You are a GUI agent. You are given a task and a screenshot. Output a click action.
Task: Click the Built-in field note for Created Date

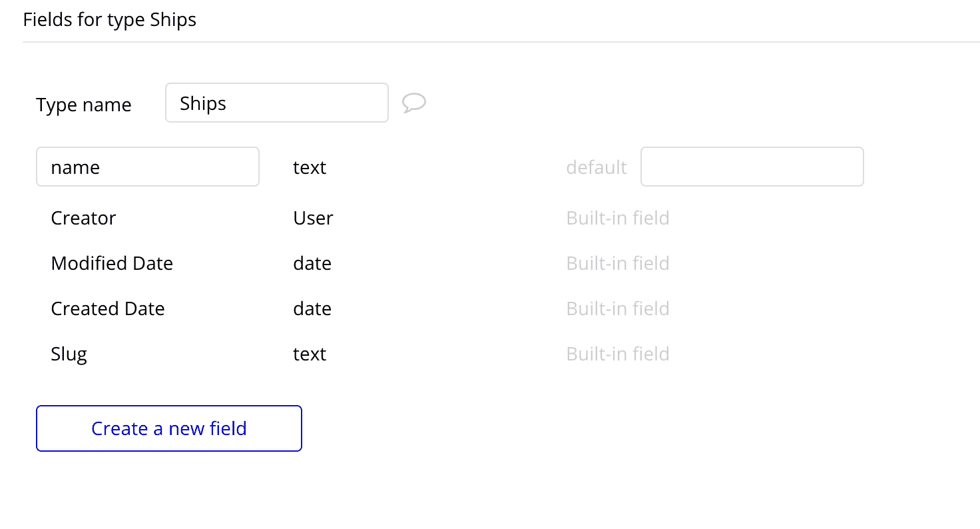[x=618, y=308]
